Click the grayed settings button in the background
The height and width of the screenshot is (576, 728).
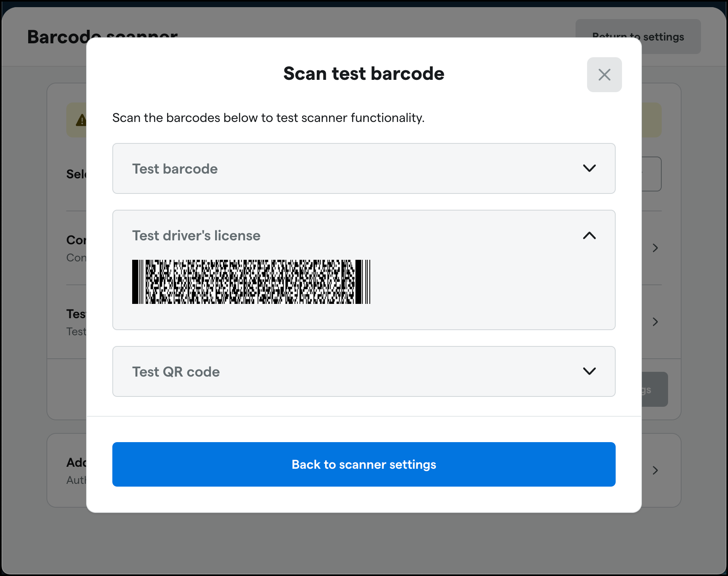tap(647, 389)
